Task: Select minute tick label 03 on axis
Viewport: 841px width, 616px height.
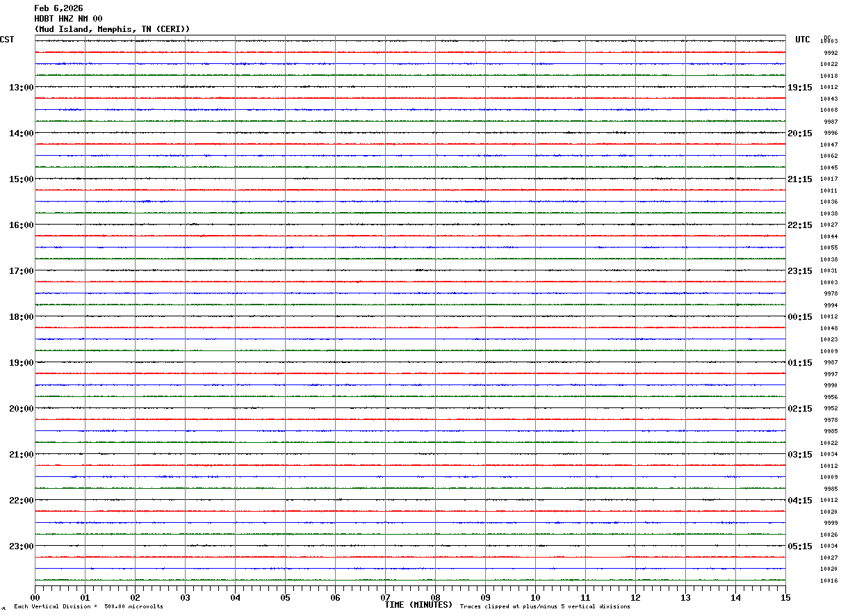Action: (185, 597)
